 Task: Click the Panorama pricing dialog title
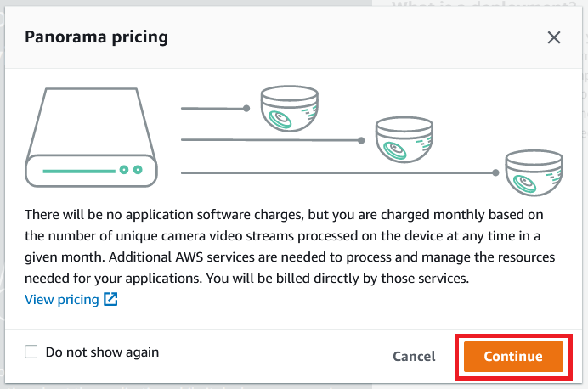coord(96,37)
